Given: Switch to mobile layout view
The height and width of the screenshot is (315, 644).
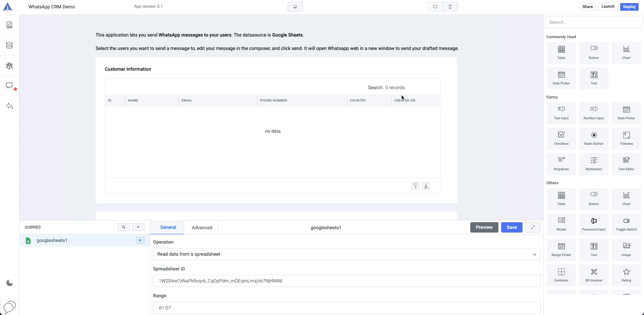Looking at the screenshot, I should 450,7.
